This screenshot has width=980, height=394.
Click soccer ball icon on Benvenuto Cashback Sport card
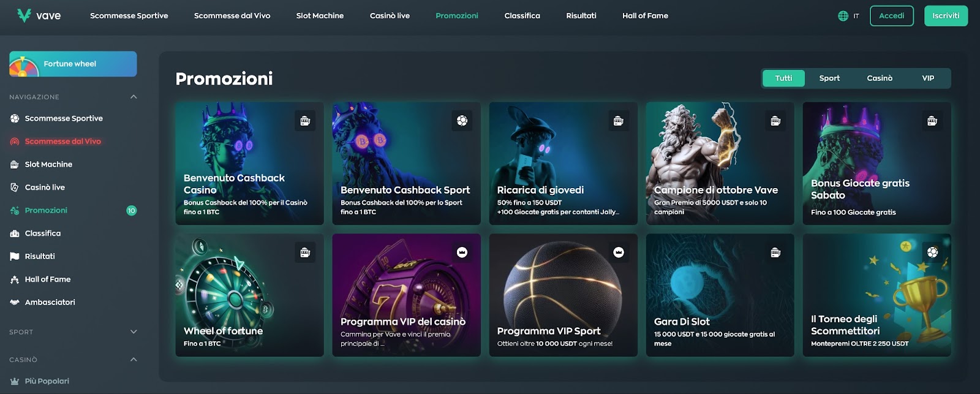462,121
